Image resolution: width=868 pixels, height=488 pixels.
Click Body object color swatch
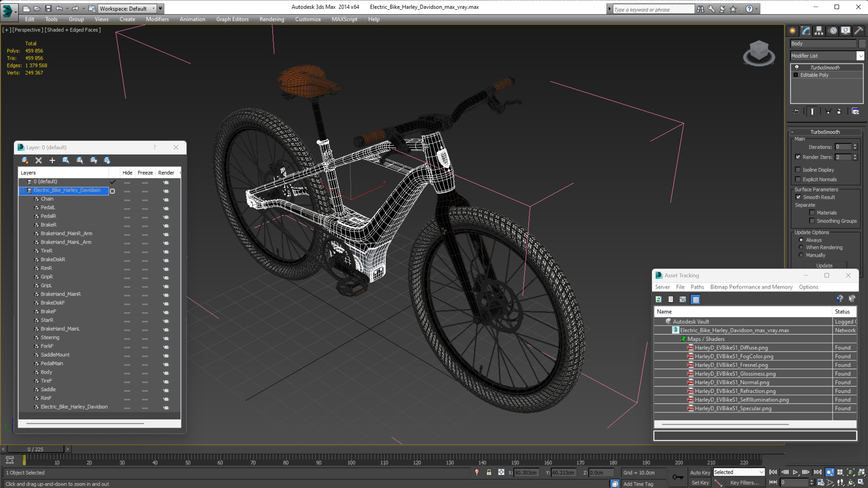[x=862, y=43]
